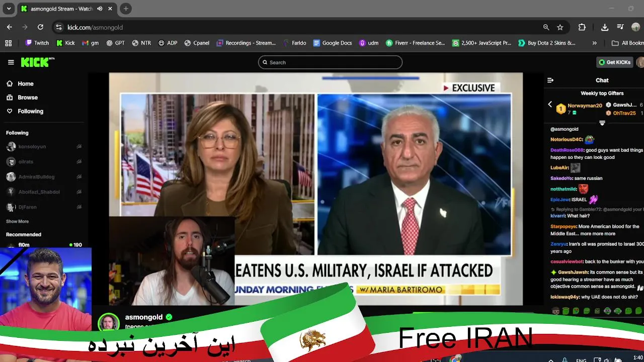Show more bookmarks with the chevron
The image size is (644, 362).
[595, 43]
